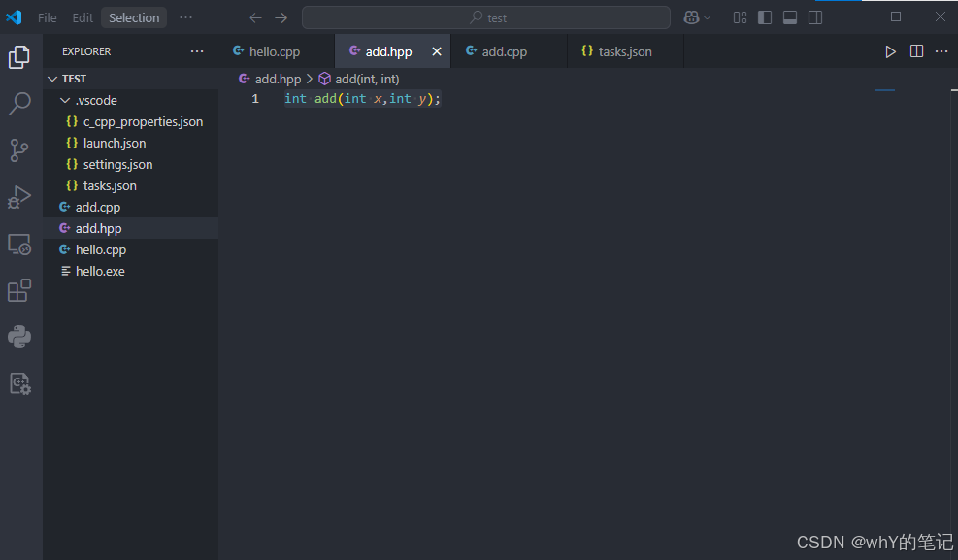958x560 pixels.
Task: Open the Selection menu
Action: point(134,17)
